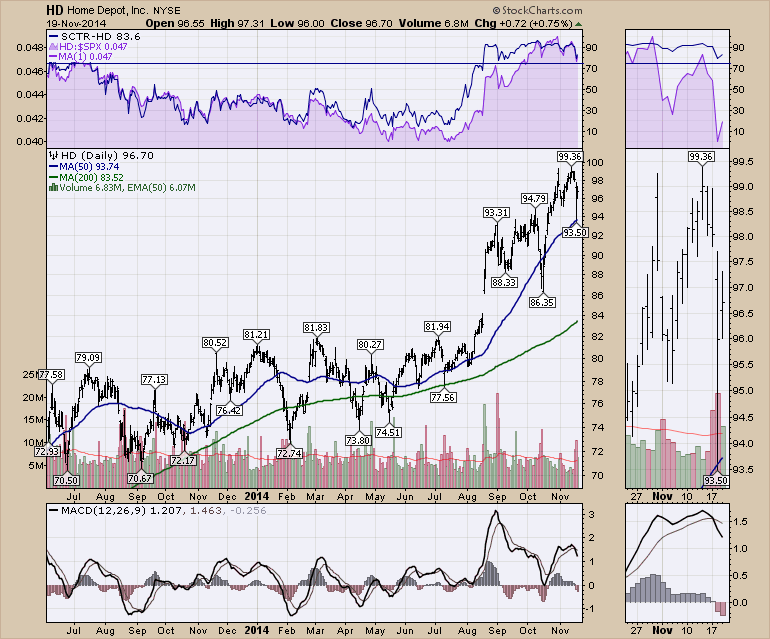Viewport: 770px width, 639px height.
Task: Click the Chg +0.72 (+0.75%) value
Action: [523, 24]
